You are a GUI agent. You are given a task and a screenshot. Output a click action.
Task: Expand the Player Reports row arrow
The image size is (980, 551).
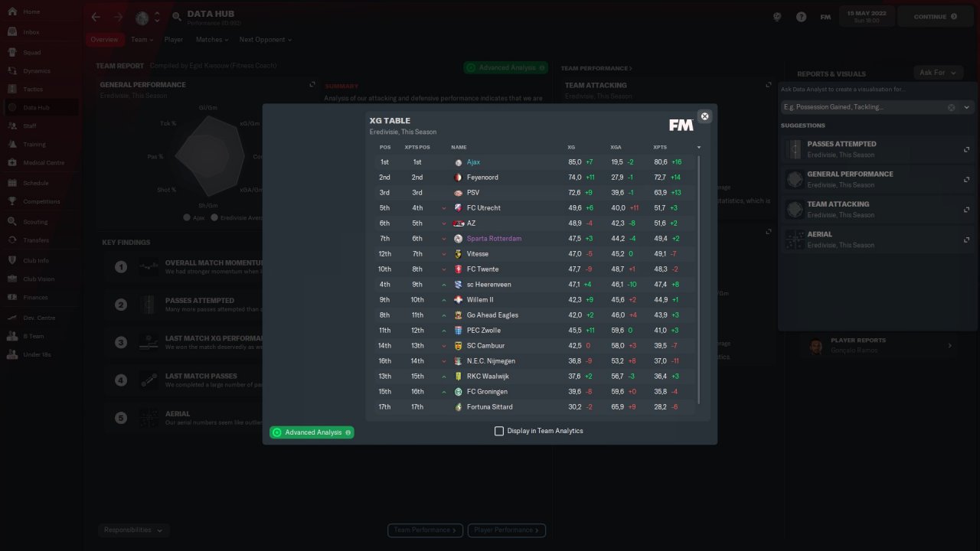pos(950,346)
